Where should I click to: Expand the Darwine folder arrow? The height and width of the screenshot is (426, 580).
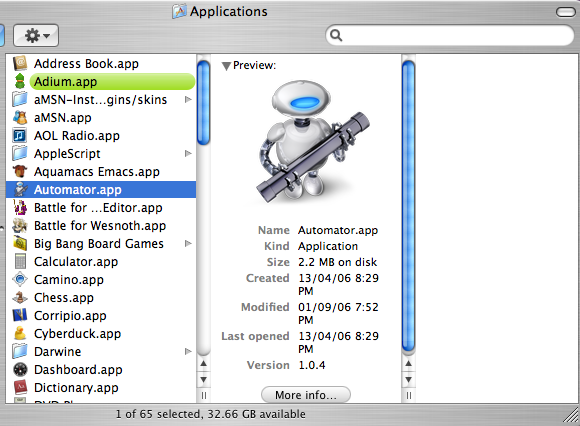pos(188,351)
